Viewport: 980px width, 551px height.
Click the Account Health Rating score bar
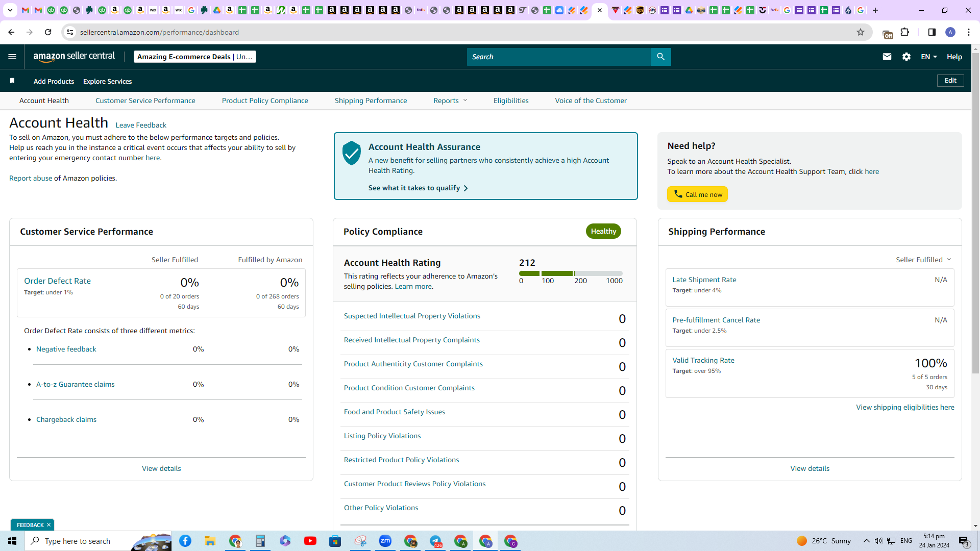point(571,273)
